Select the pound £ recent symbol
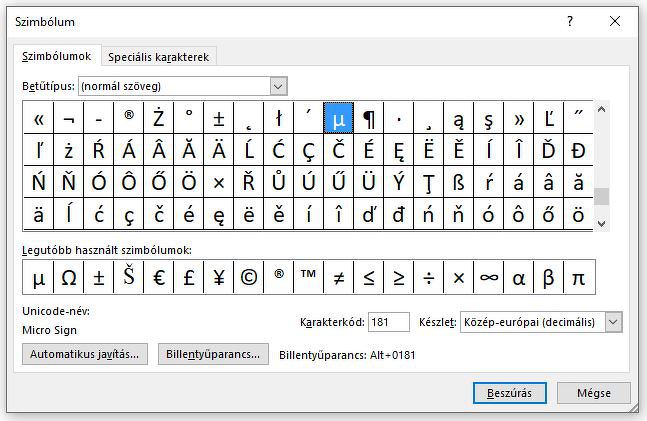647x421 pixels. [189, 278]
